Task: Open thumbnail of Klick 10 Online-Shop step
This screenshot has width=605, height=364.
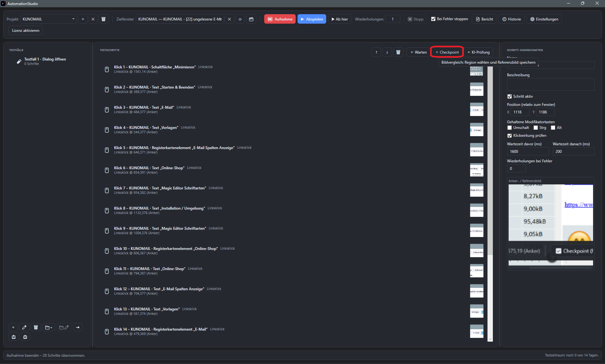Action: [x=477, y=251]
